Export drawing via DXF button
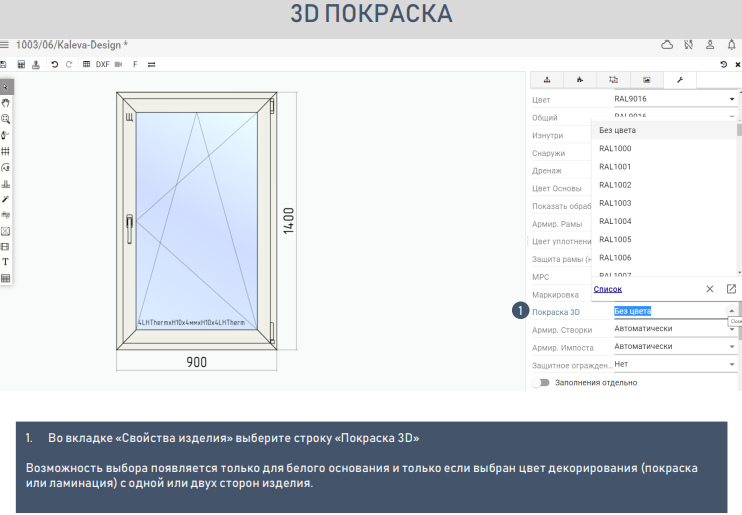The width and height of the screenshot is (742, 515). coord(102,64)
